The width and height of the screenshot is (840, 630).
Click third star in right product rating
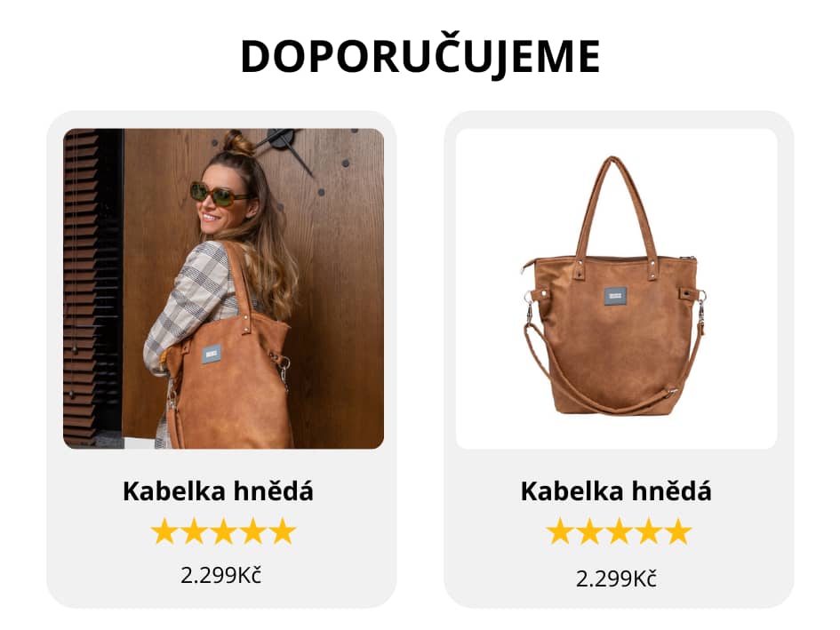(619, 531)
